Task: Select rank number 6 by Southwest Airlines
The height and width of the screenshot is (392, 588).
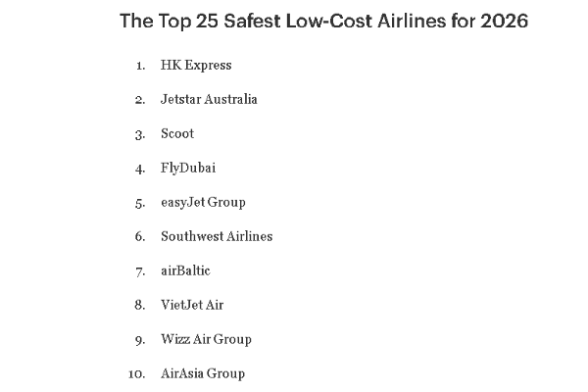Action: (140, 237)
